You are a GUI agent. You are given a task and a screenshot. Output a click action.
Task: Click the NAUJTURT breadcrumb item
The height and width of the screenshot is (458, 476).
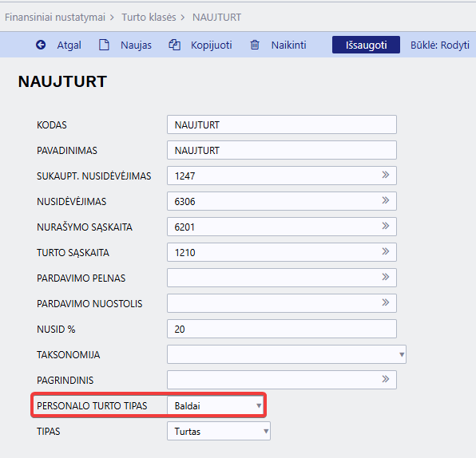(x=216, y=18)
